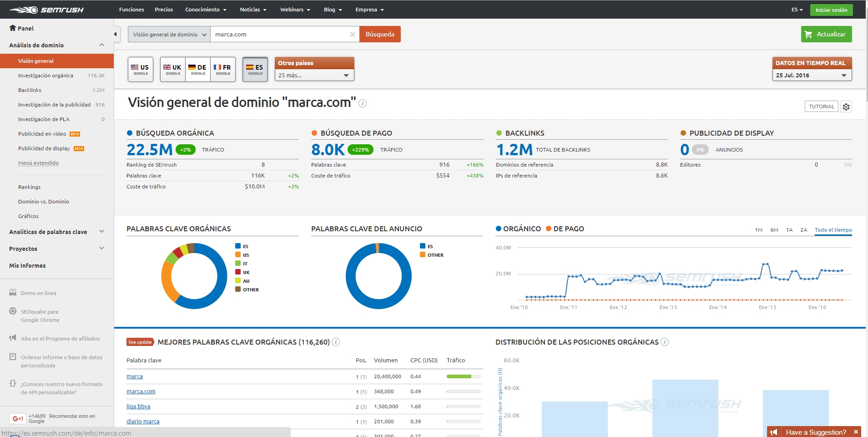Select the 6M time range tab

pyautogui.click(x=774, y=230)
